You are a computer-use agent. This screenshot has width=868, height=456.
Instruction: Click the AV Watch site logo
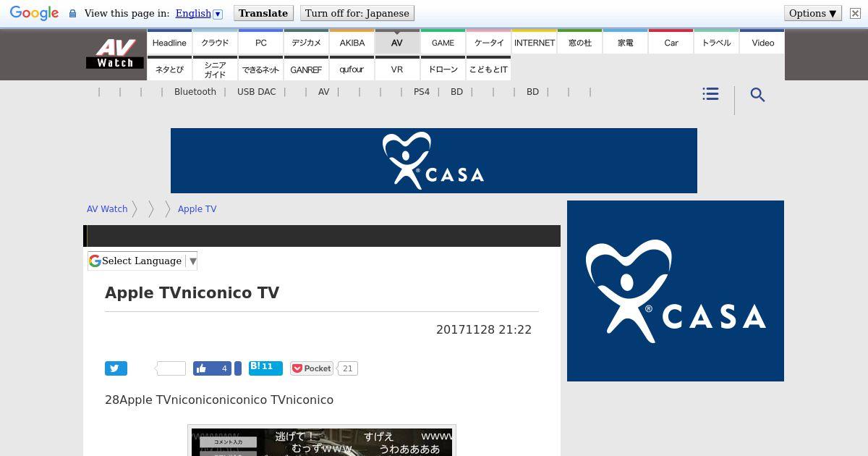tap(115, 54)
